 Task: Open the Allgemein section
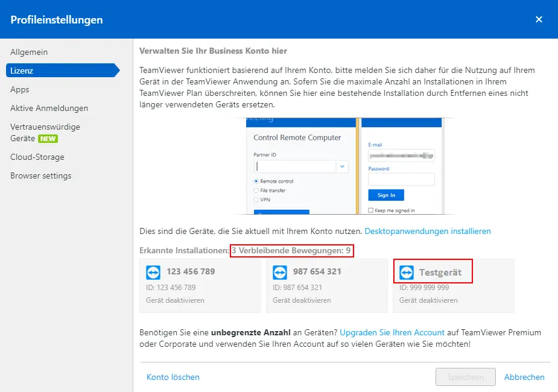pyautogui.click(x=29, y=52)
